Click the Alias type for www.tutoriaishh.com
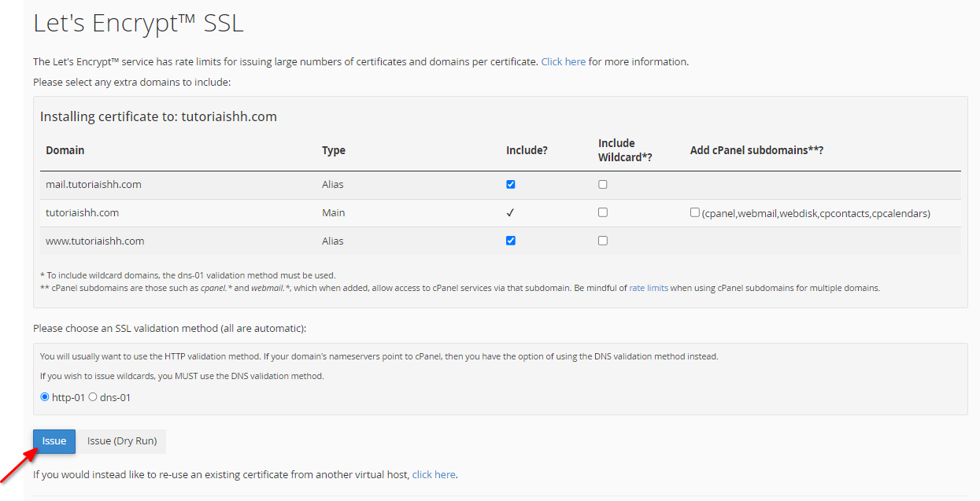980x501 pixels. point(333,241)
